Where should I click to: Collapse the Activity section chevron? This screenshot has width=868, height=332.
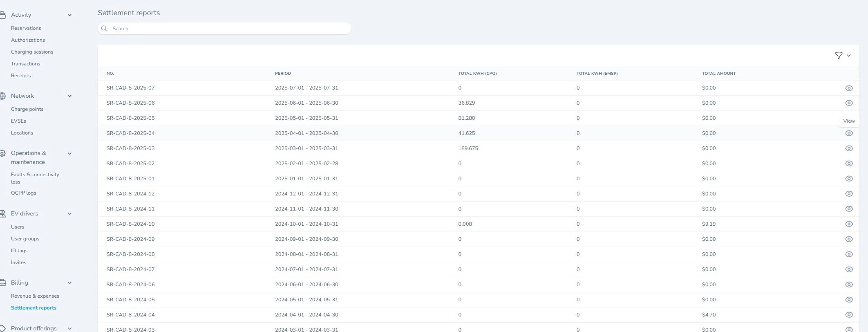point(69,15)
